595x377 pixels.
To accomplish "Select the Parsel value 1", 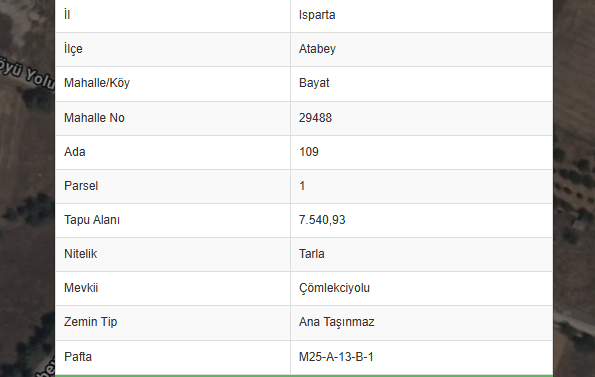I will [x=302, y=186].
